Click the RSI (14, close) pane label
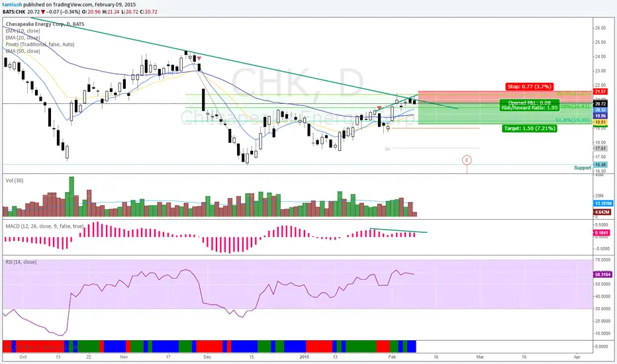 [x=21, y=261]
